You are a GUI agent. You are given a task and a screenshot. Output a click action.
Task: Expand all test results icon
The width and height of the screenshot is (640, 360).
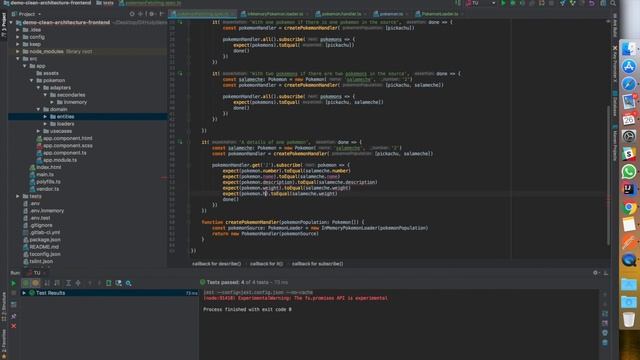coord(68,283)
